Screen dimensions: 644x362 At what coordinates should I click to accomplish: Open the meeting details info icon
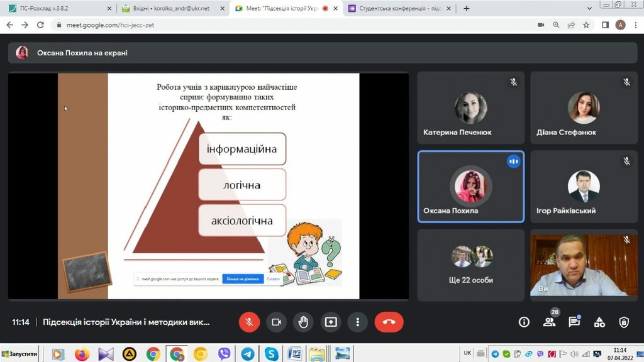pyautogui.click(x=524, y=322)
